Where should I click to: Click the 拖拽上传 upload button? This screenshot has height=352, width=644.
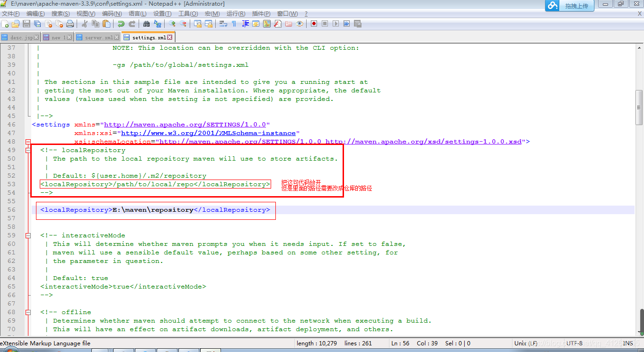click(x=570, y=6)
